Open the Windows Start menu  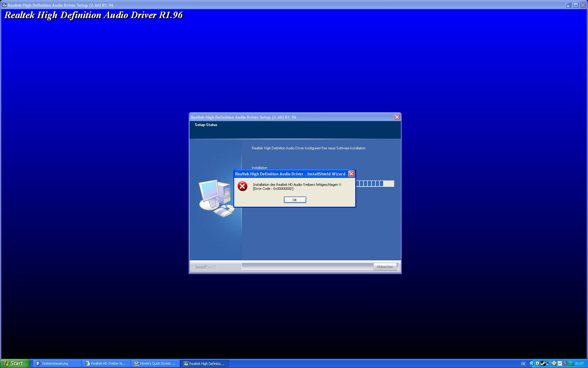click(15, 363)
